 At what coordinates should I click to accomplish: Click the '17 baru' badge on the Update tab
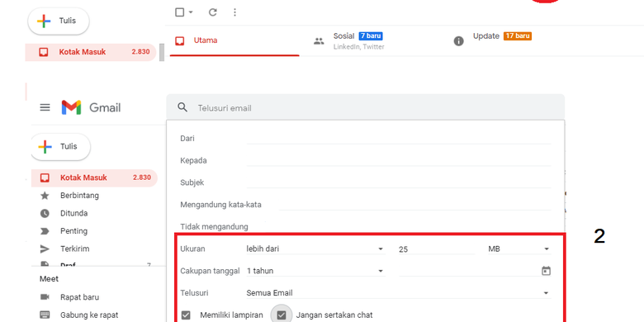pos(518,36)
